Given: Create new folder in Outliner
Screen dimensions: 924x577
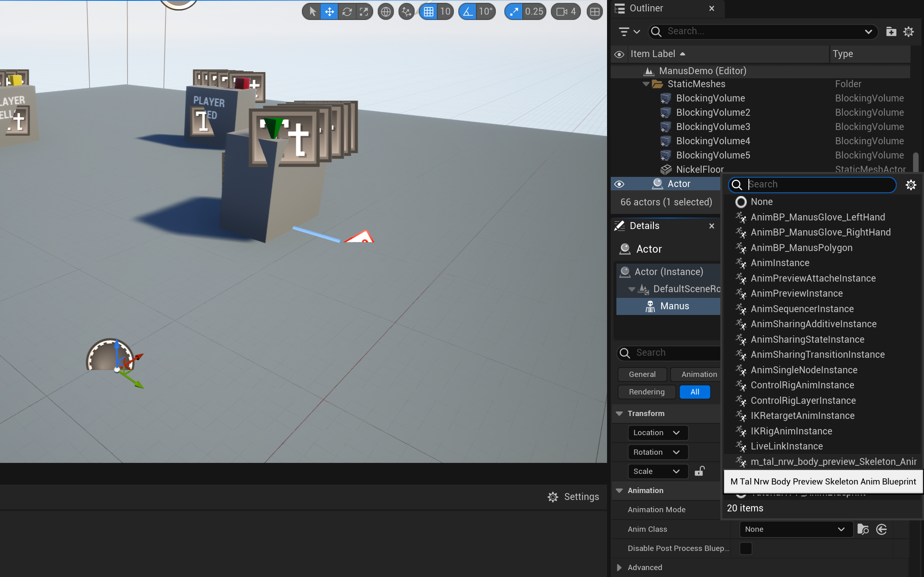Looking at the screenshot, I should (891, 31).
